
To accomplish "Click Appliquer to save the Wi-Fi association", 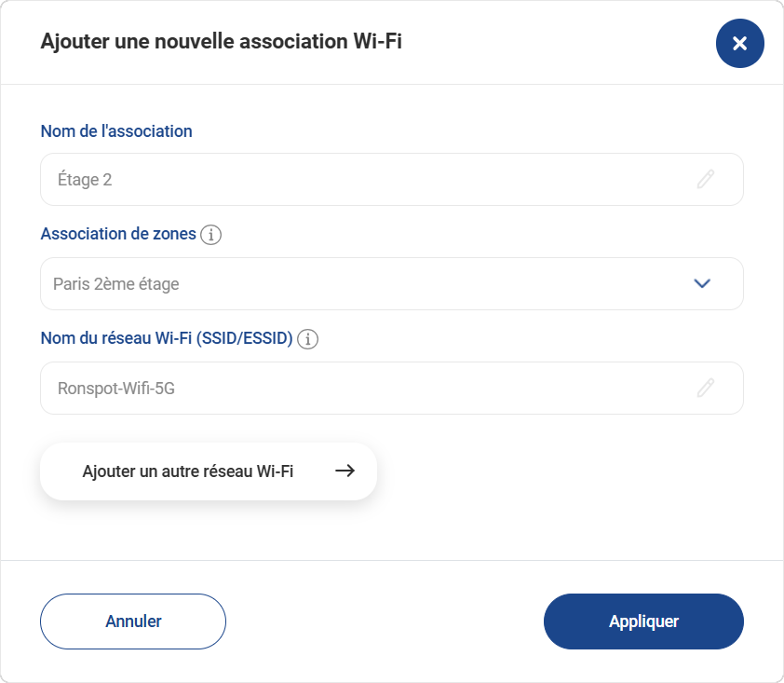I will [x=643, y=621].
